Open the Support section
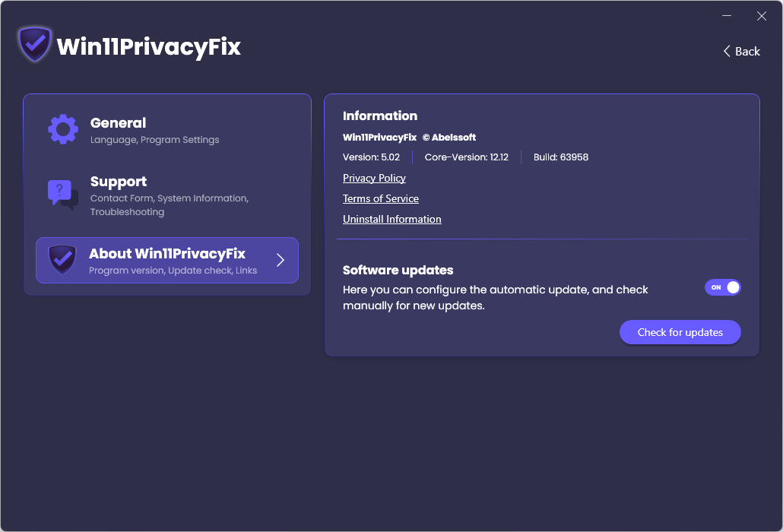Image resolution: width=783 pixels, height=532 pixels. pyautogui.click(x=167, y=195)
